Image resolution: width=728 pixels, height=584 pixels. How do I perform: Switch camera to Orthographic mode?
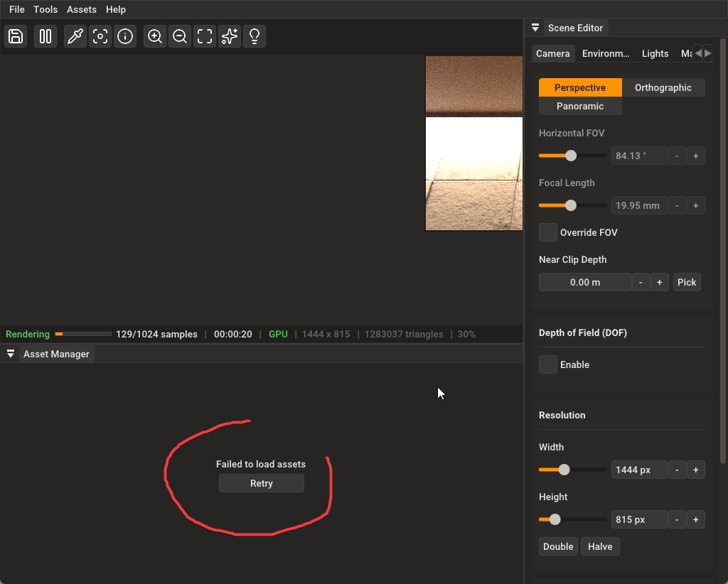(x=663, y=87)
